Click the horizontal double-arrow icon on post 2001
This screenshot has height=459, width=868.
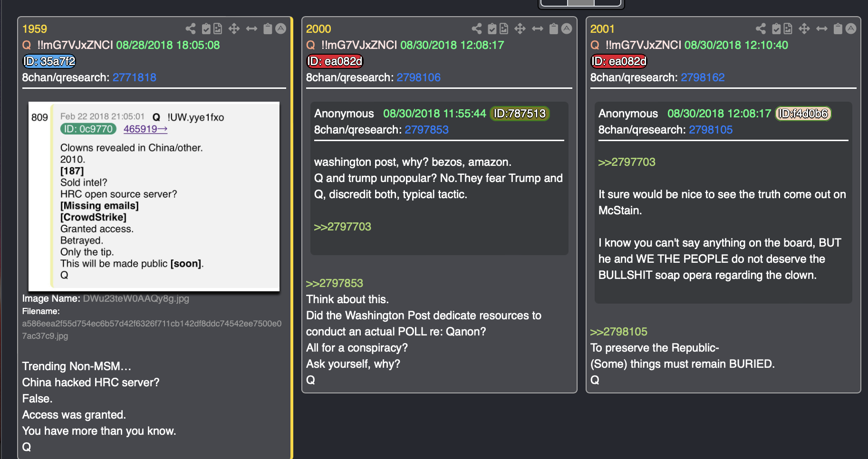[x=822, y=29]
